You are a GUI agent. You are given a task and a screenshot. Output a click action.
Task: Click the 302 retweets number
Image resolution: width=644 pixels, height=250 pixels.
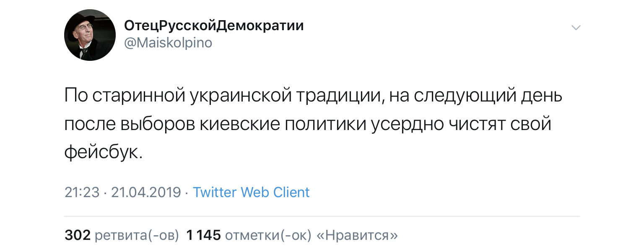78,235
